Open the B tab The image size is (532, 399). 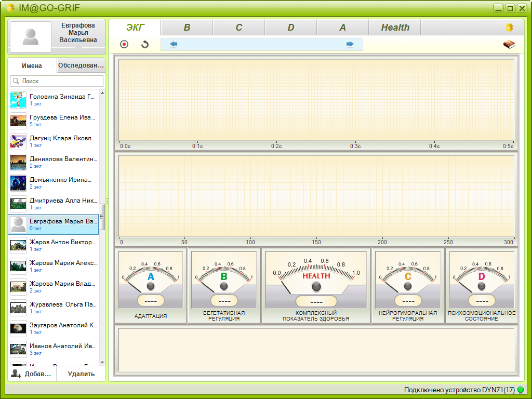[187, 28]
